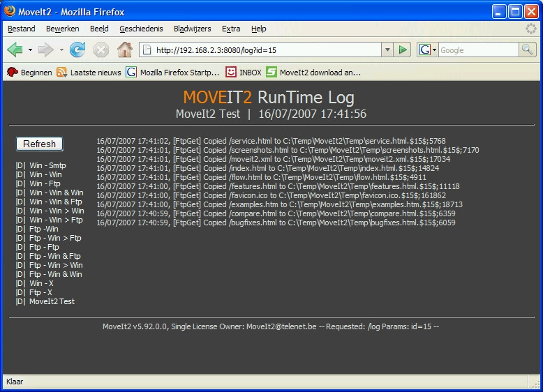This screenshot has height=392, width=543.
Task: Go to the Home page icon
Action: coord(125,50)
